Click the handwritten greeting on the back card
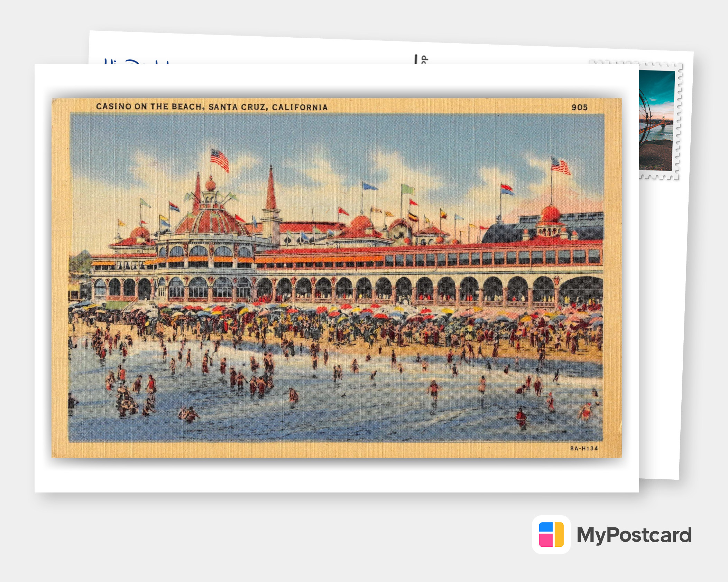The width and height of the screenshot is (728, 582). (137, 61)
